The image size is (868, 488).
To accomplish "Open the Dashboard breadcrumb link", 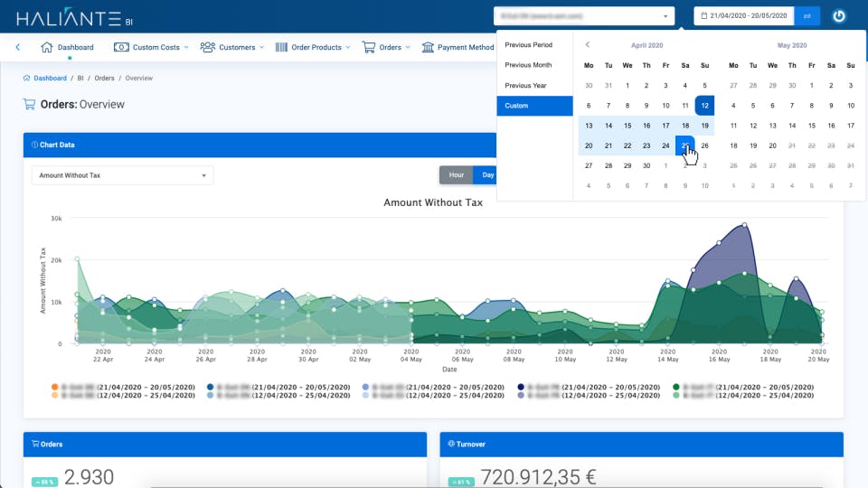I will pos(50,78).
